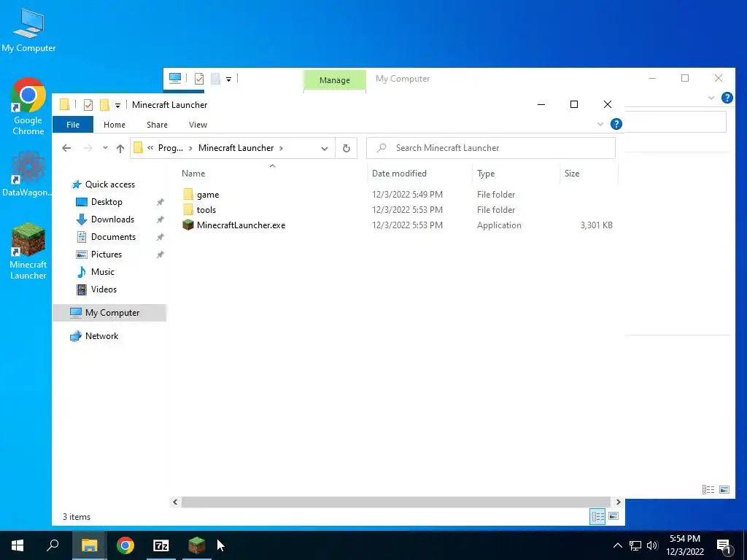
Task: Open Minecraft Launcher desktop shortcut
Action: [28, 251]
